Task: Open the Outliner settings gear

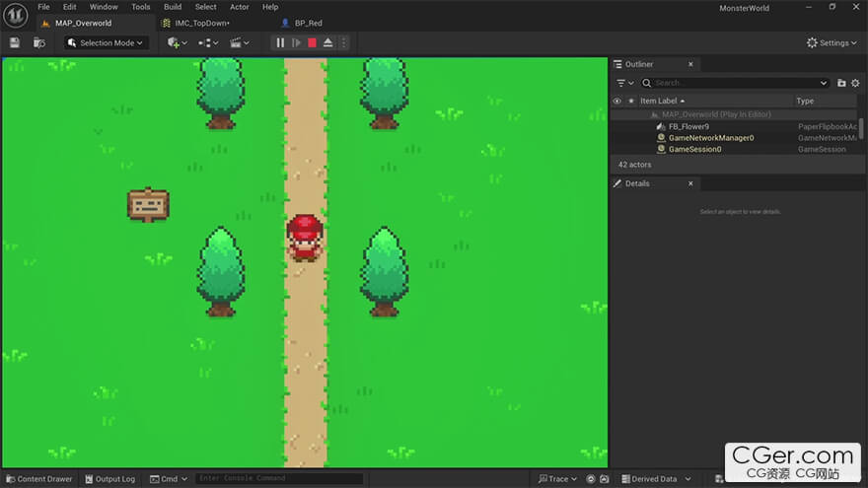Action: click(x=855, y=83)
